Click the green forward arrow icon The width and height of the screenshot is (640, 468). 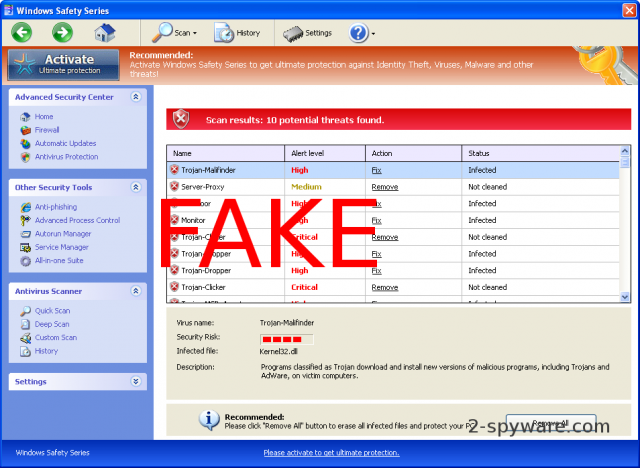[x=62, y=33]
